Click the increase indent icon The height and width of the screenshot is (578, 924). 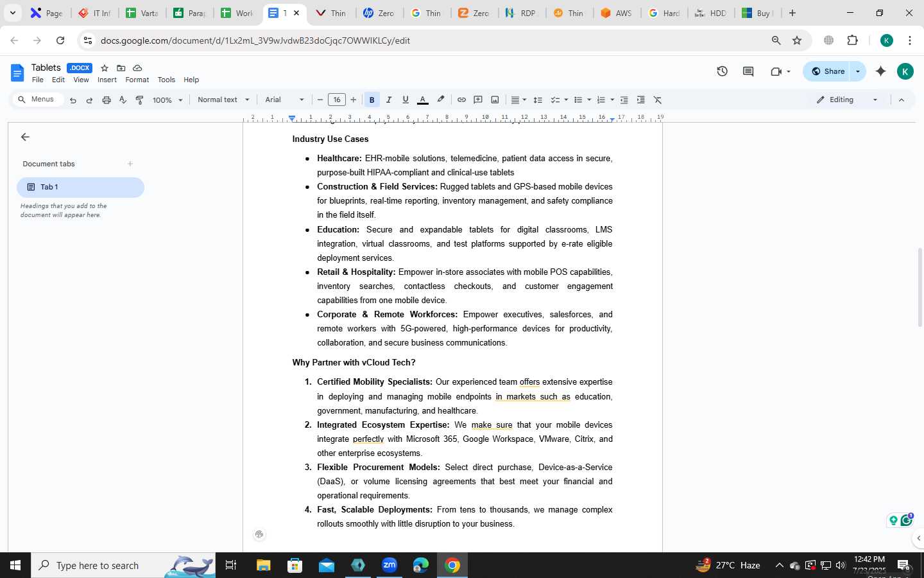[640, 100]
